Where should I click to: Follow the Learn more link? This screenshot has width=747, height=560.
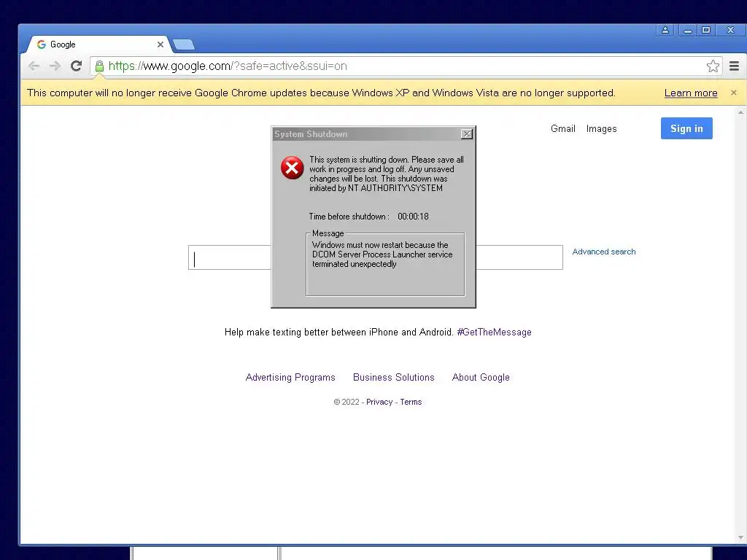coord(691,93)
